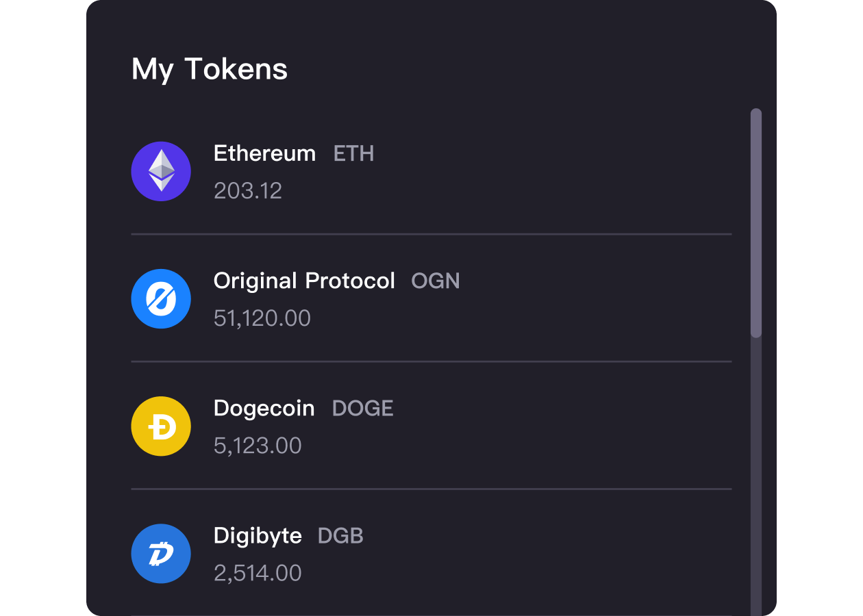The height and width of the screenshot is (616, 863).
Task: Click the DOGE ticker label
Action: 362,409
